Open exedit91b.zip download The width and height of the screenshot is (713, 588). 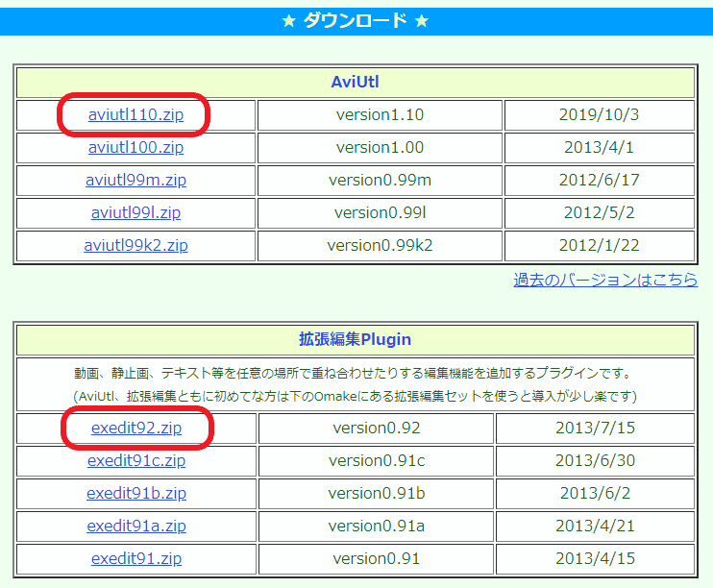pyautogui.click(x=136, y=494)
